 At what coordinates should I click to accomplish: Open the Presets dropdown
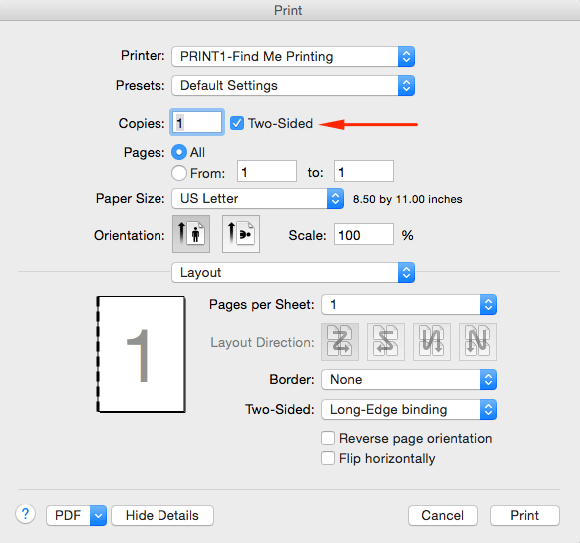pos(293,85)
